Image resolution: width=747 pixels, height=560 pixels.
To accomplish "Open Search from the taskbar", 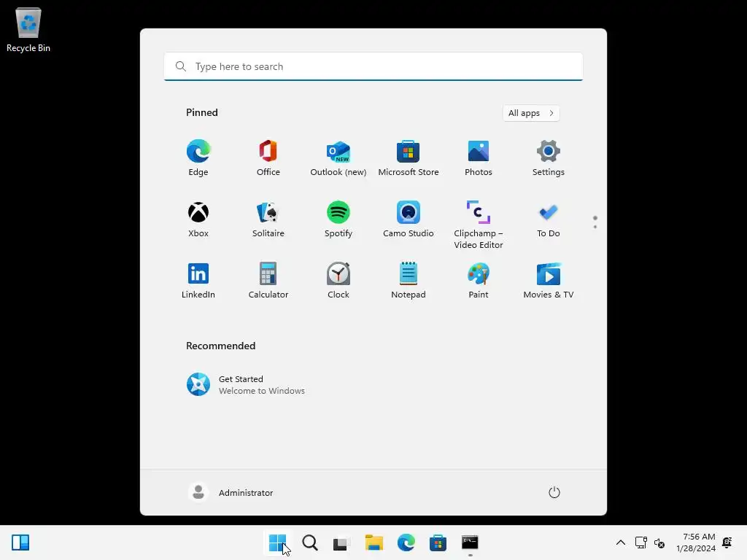I will (309, 542).
